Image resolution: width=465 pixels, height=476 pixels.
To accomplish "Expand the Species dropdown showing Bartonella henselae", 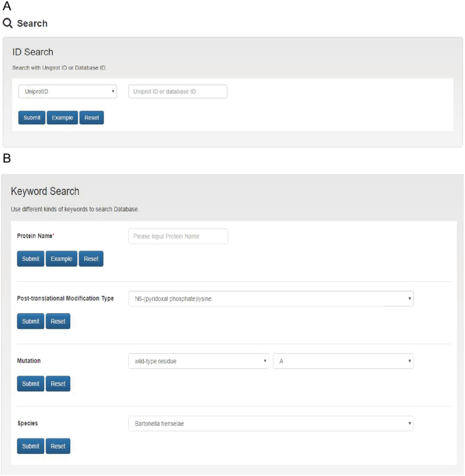I will tap(271, 423).
